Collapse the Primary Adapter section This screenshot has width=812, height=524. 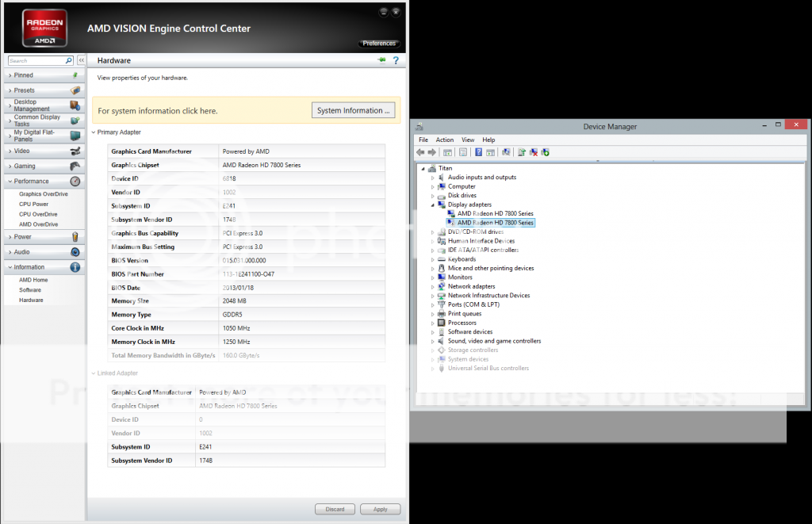(x=94, y=132)
